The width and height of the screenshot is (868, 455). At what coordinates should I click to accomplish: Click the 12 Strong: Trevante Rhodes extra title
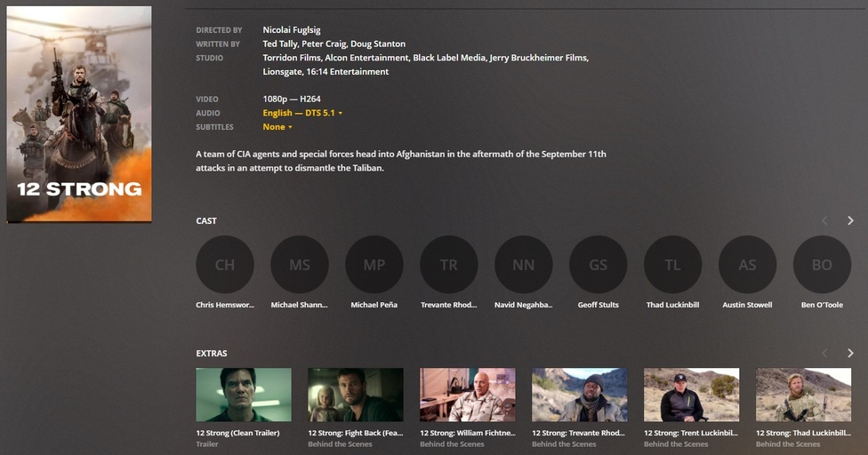[580, 433]
